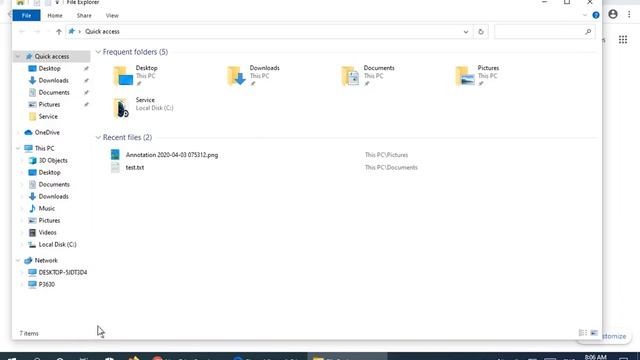Click the search magnifier icon
The width and height of the screenshot is (640, 360).
588,32
